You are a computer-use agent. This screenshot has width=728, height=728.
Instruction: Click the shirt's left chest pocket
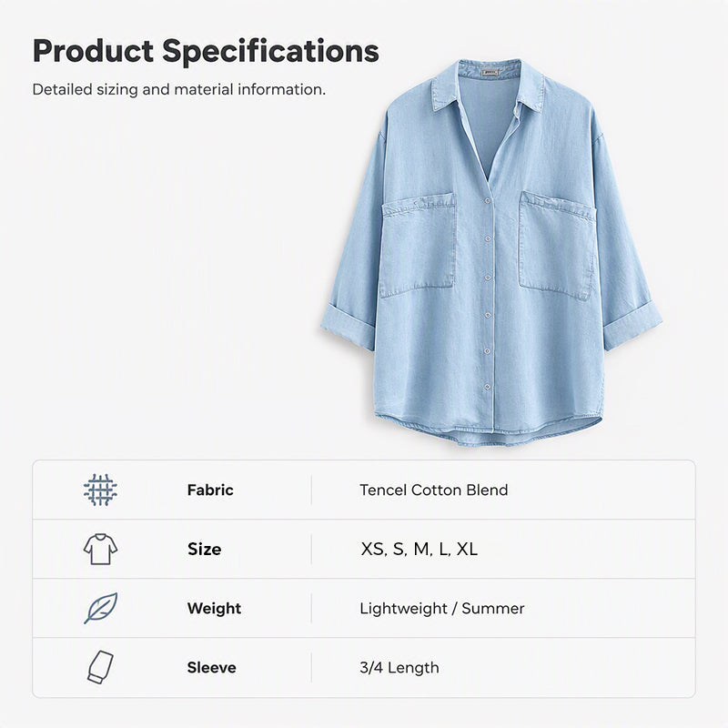[x=418, y=245]
